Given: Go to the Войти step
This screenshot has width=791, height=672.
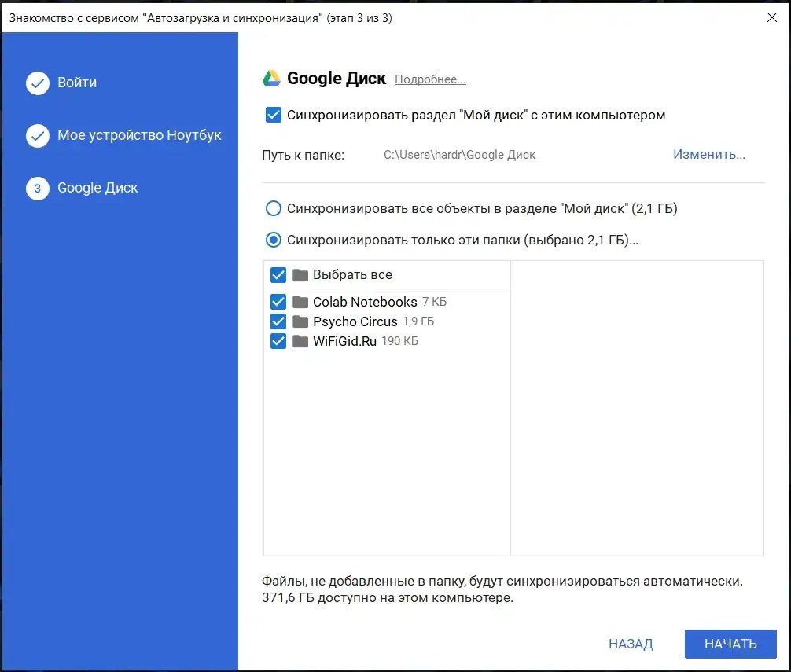Looking at the screenshot, I should click(x=77, y=83).
